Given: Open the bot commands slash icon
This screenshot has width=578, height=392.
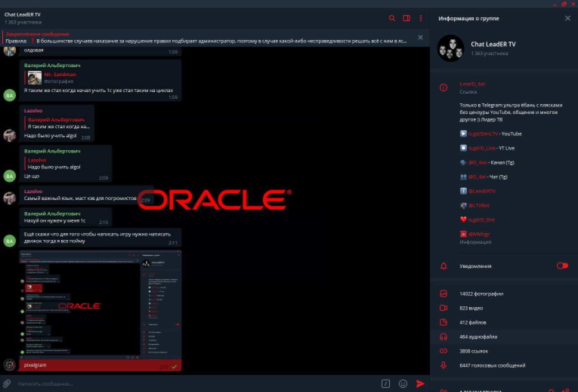Looking at the screenshot, I should (x=386, y=383).
